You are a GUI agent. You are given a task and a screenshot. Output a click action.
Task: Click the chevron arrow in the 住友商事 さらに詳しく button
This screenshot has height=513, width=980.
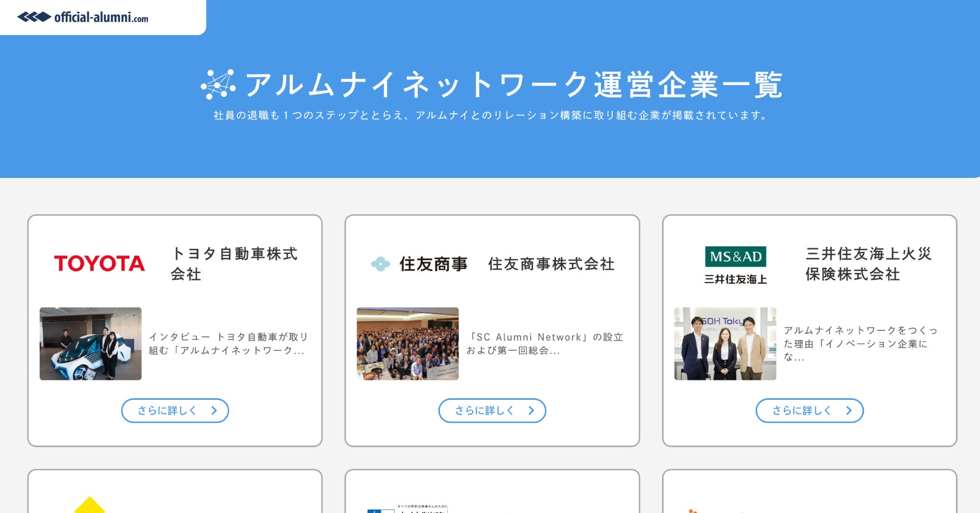[532, 411]
